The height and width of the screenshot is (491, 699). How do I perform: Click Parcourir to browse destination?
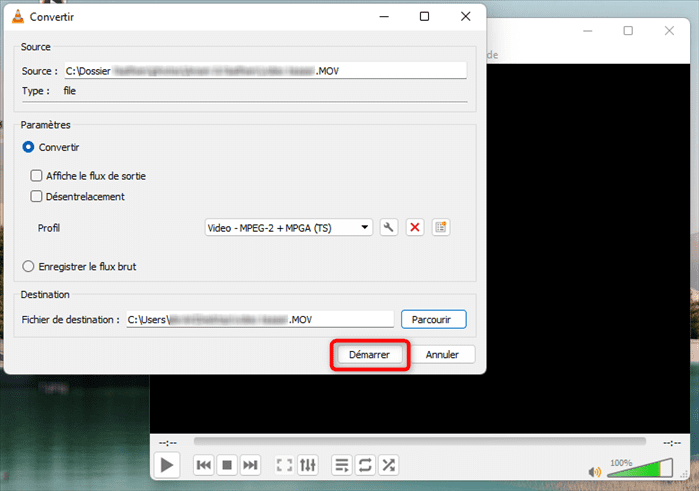(433, 319)
